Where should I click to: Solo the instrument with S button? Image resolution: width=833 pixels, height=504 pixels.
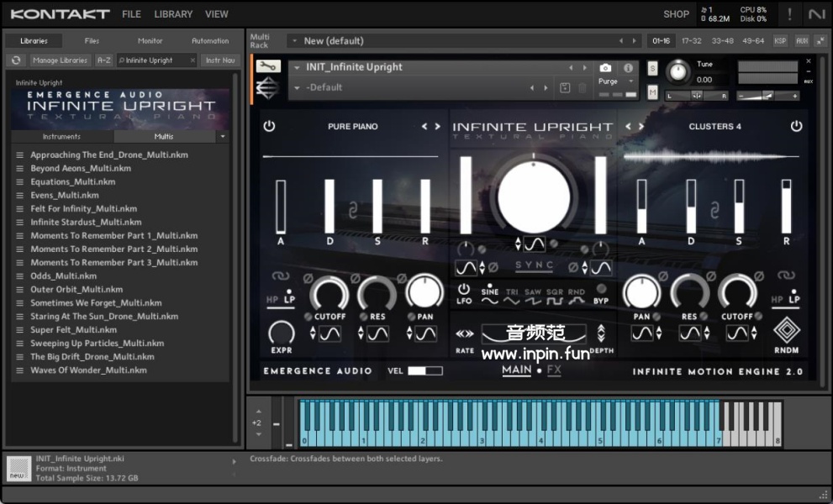[x=653, y=68]
